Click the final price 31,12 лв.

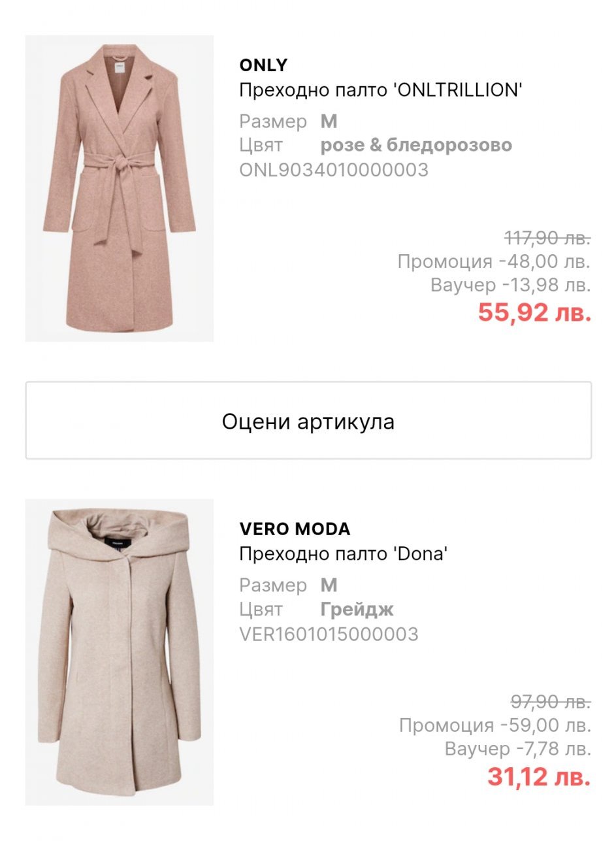pyautogui.click(x=538, y=777)
